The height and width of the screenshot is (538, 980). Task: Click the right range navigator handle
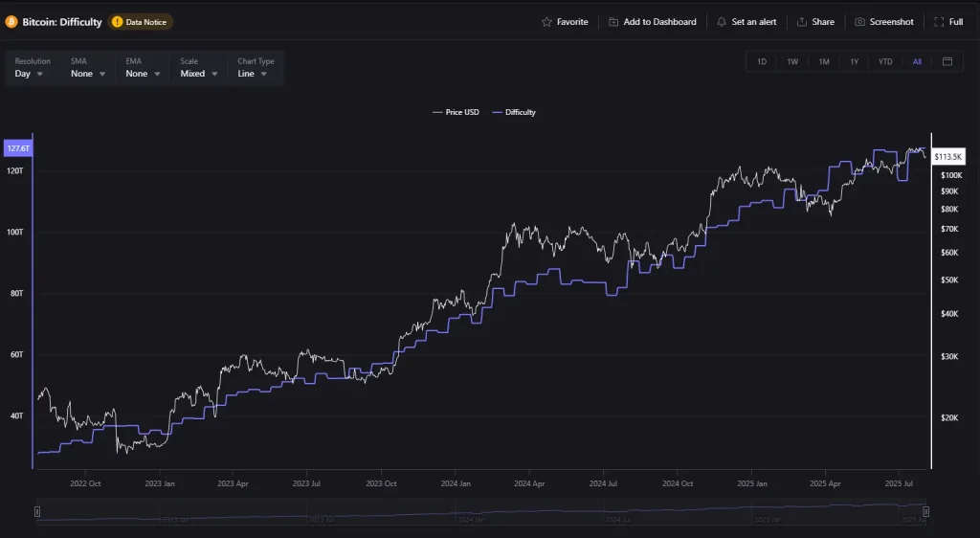click(925, 512)
